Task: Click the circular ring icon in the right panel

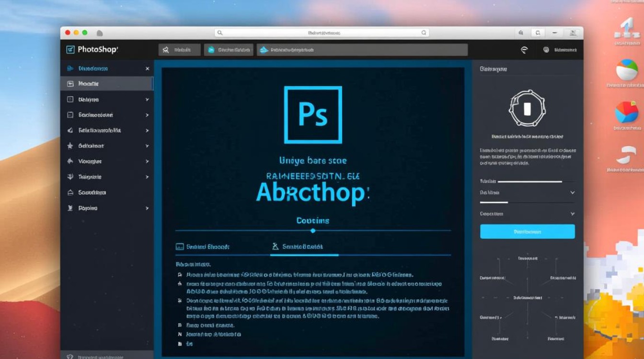Action: click(x=527, y=108)
